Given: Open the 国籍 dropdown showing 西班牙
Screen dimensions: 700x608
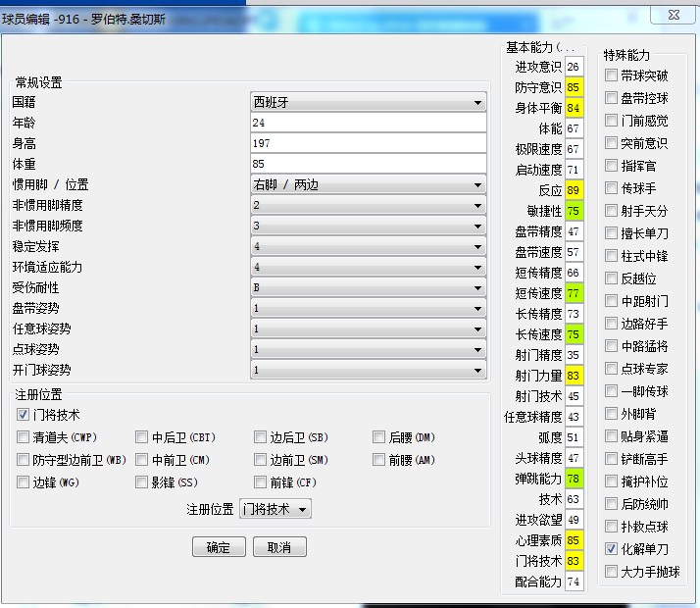Looking at the screenshot, I should click(x=369, y=102).
